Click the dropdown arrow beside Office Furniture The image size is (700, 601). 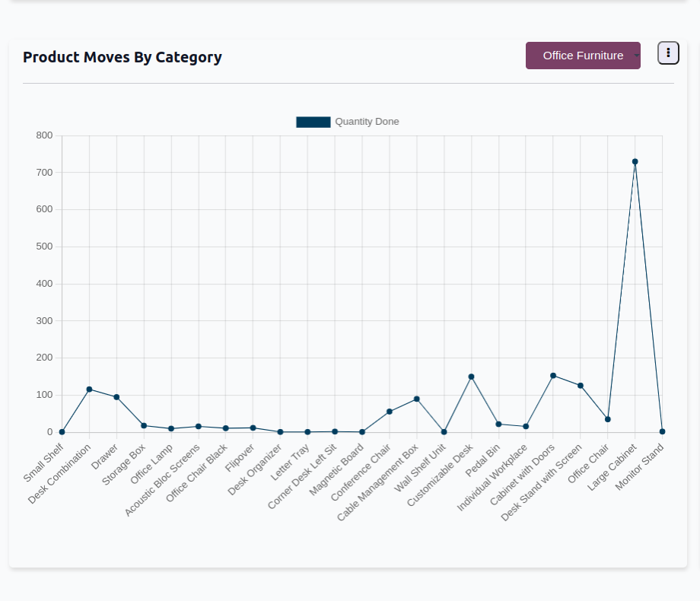coord(637,56)
